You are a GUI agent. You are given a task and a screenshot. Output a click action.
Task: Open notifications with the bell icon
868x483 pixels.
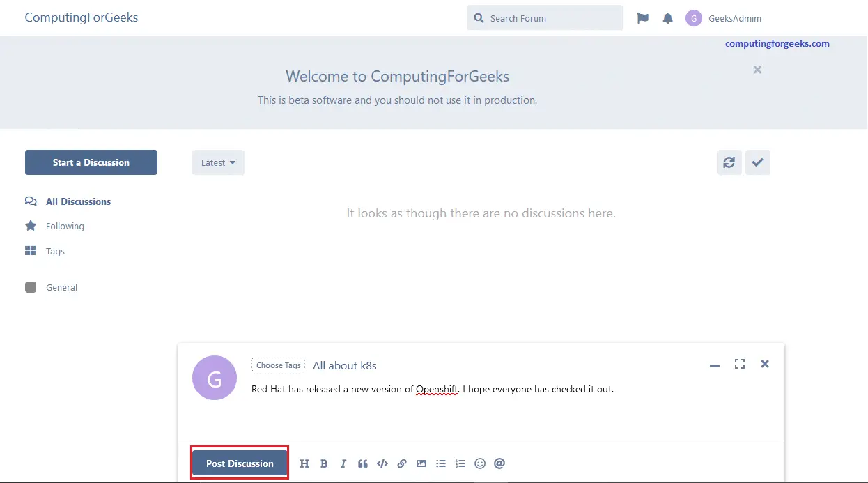[x=667, y=17]
